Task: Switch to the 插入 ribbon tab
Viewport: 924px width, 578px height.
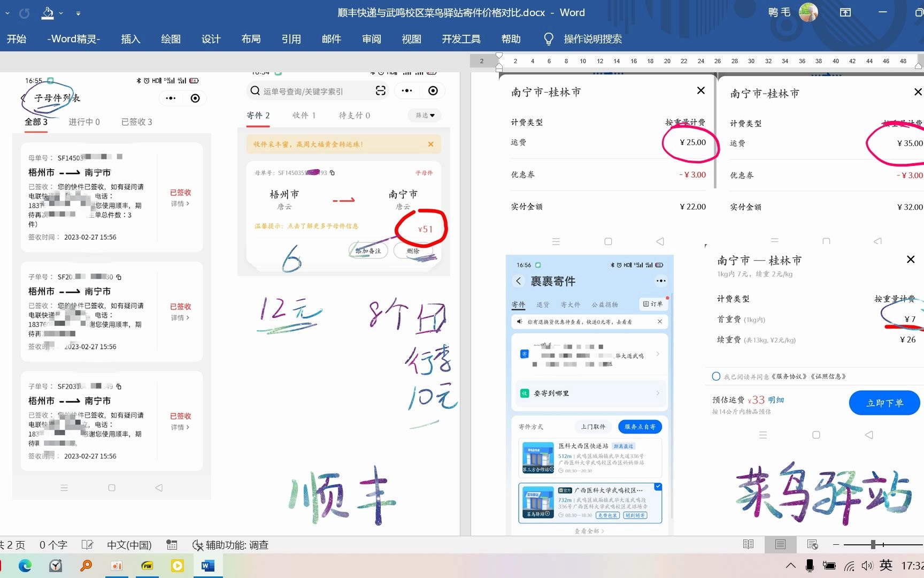Action: click(130, 39)
